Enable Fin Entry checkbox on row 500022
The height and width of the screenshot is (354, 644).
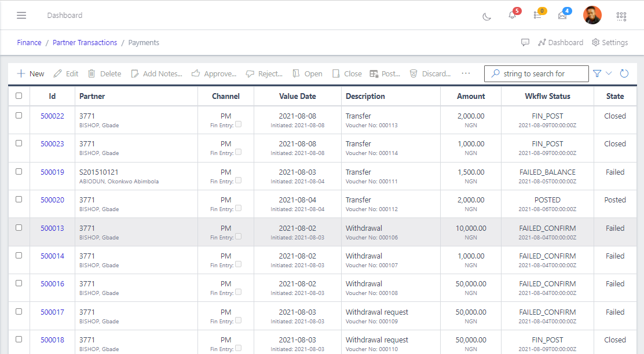coord(237,123)
